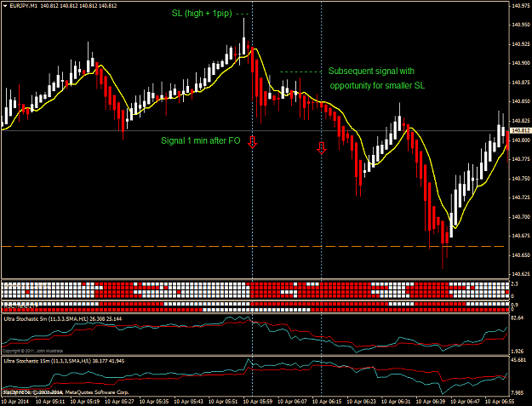Click the '10 Apr 06:31' time axis label
Image resolution: width=532 pixels, height=406 pixels.
[x=396, y=402]
